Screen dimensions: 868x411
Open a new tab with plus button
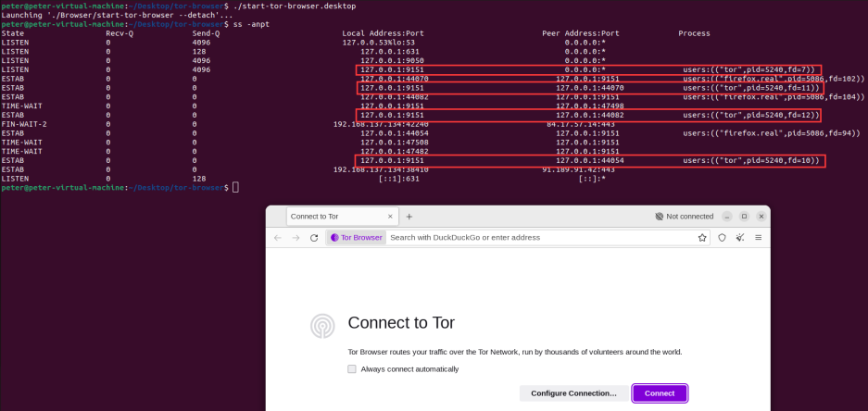coord(409,217)
